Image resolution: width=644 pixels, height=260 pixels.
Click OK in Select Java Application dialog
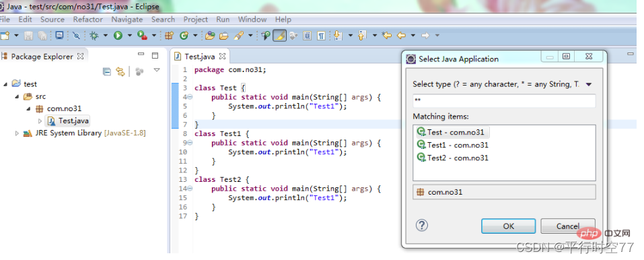click(509, 226)
